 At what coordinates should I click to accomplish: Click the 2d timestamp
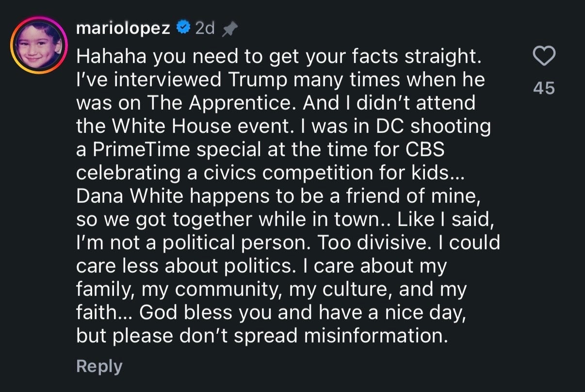(204, 29)
